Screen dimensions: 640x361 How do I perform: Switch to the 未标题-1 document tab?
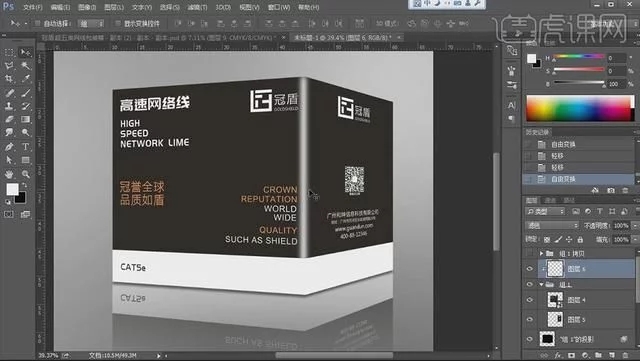342,38
